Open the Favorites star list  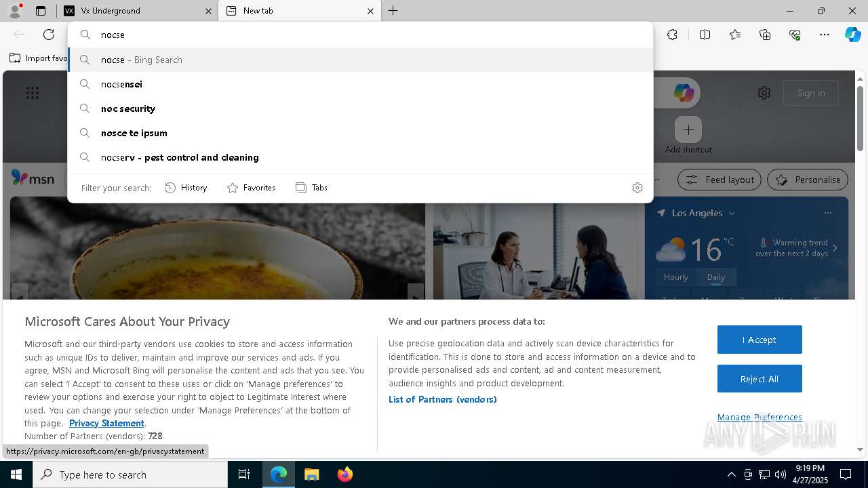735,35
